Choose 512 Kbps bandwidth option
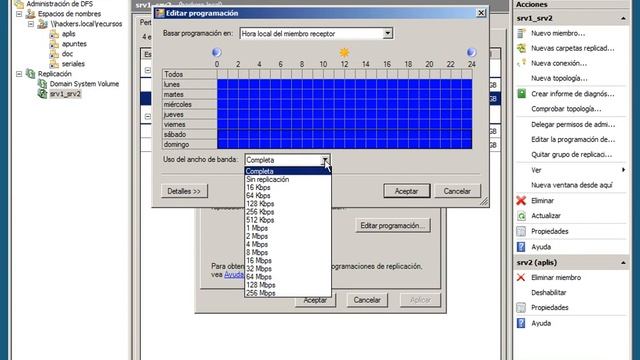The height and width of the screenshot is (360, 640). pyautogui.click(x=287, y=220)
